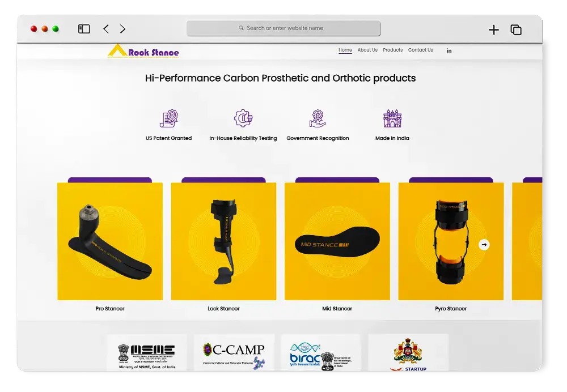This screenshot has height=392, width=567.
Task: Click the In-House Reliability Testing gear icon
Action: pyautogui.click(x=243, y=118)
